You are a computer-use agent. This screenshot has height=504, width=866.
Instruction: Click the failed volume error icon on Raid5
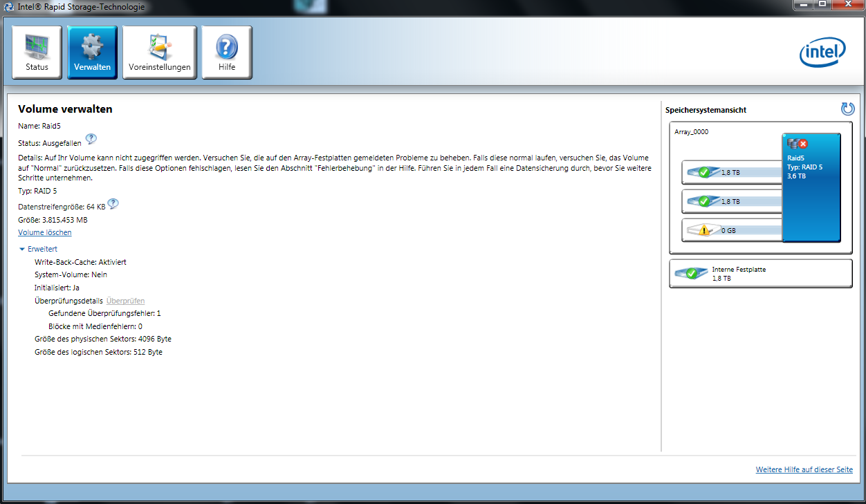pyautogui.click(x=803, y=144)
